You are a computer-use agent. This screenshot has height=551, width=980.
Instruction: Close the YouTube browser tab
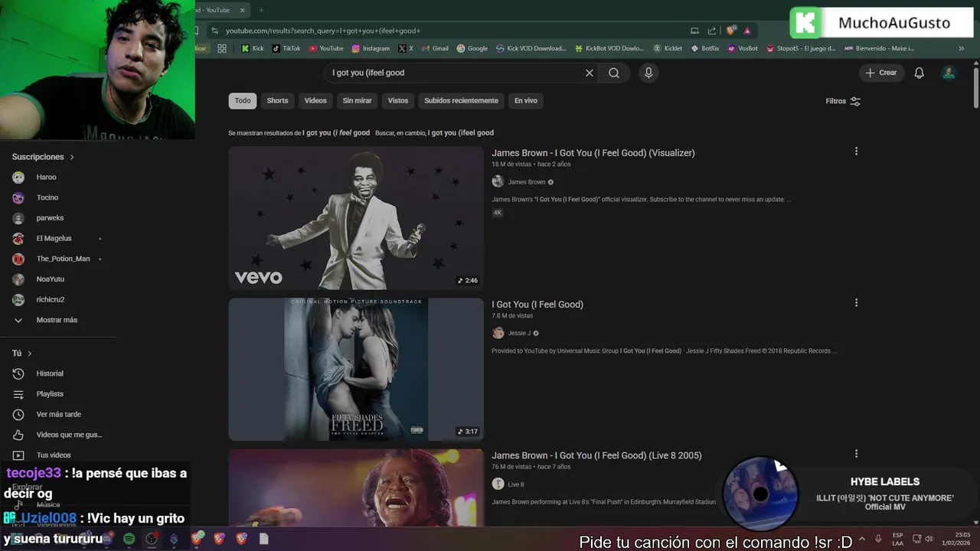pos(242,10)
